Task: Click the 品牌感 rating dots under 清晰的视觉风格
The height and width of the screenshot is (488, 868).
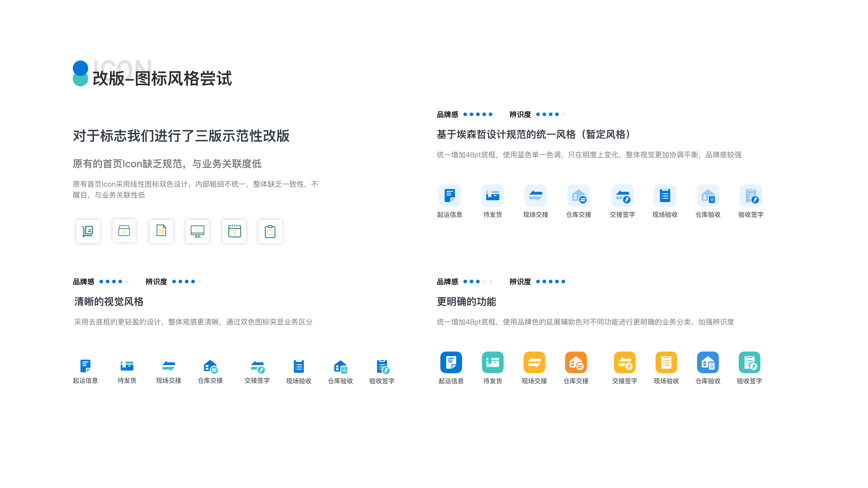Action: (x=114, y=282)
